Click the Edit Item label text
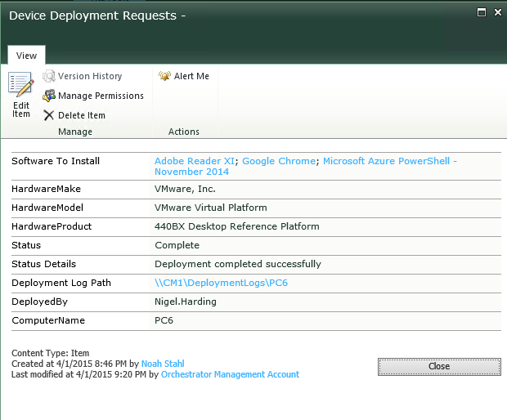 click(x=21, y=109)
